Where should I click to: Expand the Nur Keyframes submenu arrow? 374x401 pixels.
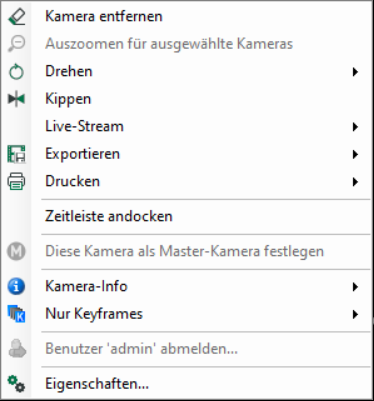(355, 314)
